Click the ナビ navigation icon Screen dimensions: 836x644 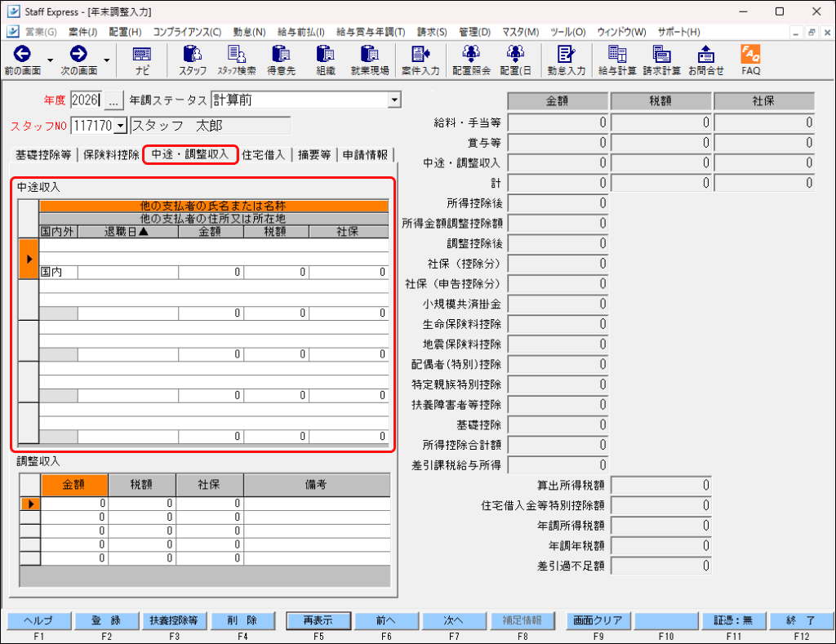tap(142, 60)
